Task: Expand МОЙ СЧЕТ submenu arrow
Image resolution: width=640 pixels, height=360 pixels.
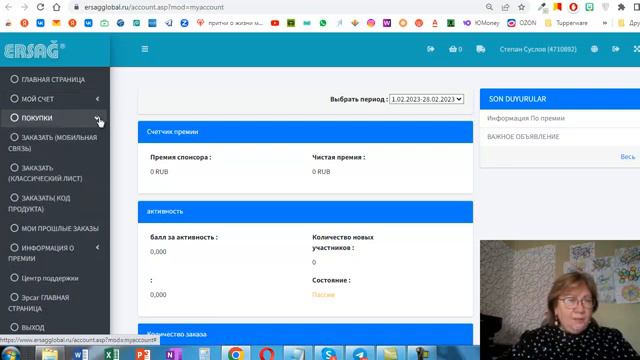Action: tap(98, 99)
